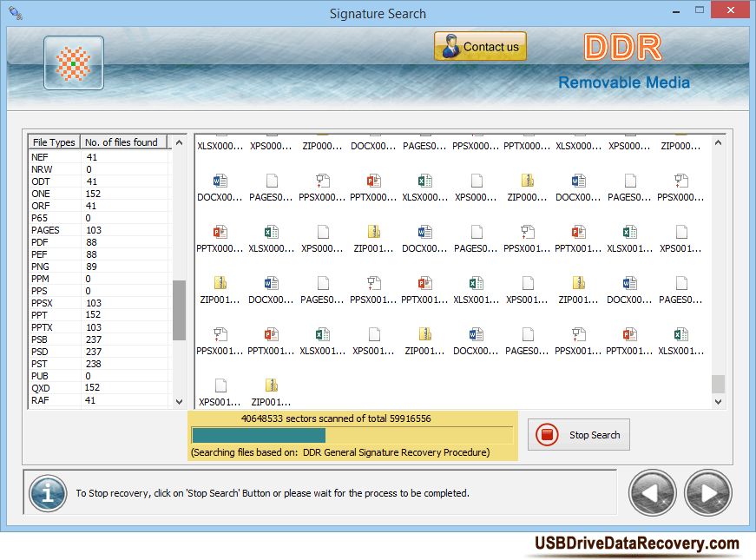Click count 152 in the QXD row
This screenshot has width=756, height=560.
pos(93,388)
